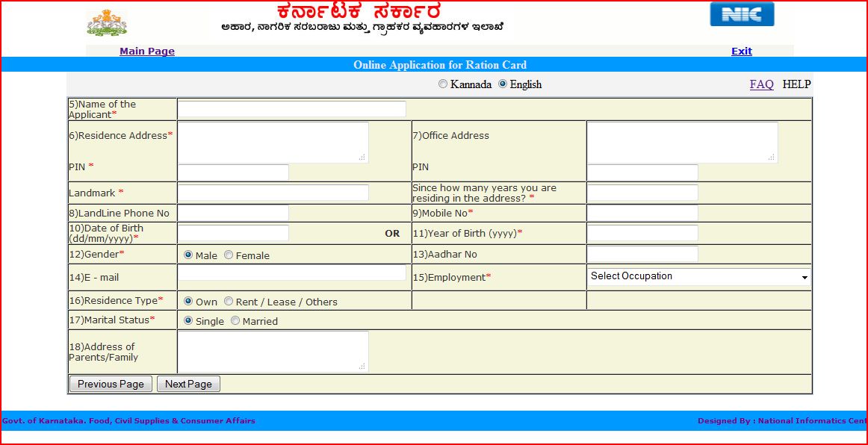Switch language to Kannada

pos(442,84)
